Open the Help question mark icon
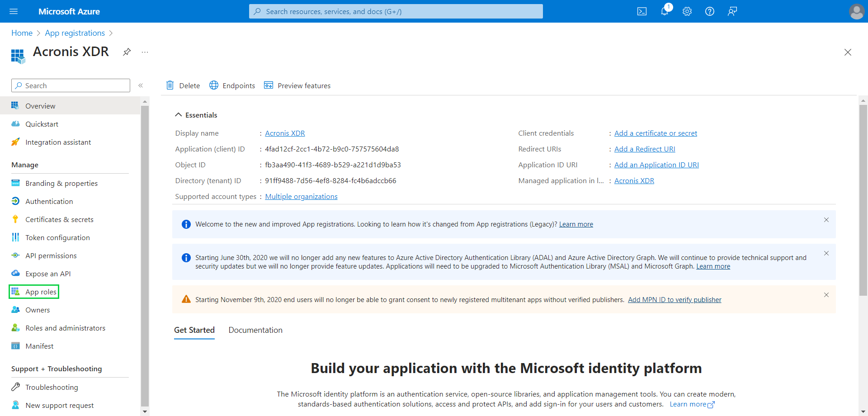 (x=709, y=11)
